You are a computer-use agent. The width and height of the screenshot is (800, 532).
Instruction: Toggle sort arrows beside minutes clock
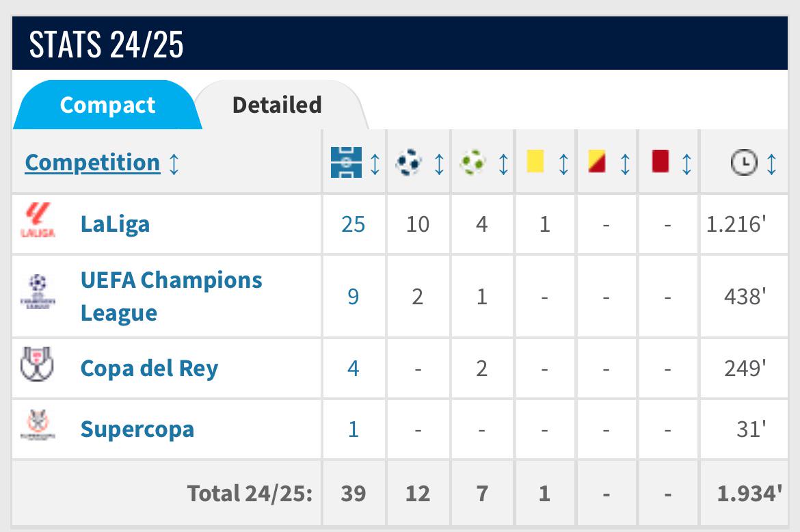coord(771,164)
